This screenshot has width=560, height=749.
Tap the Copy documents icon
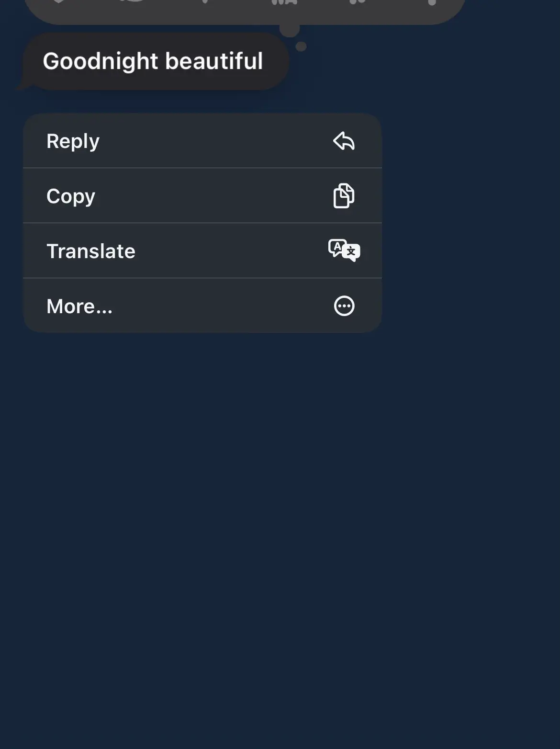click(x=344, y=196)
